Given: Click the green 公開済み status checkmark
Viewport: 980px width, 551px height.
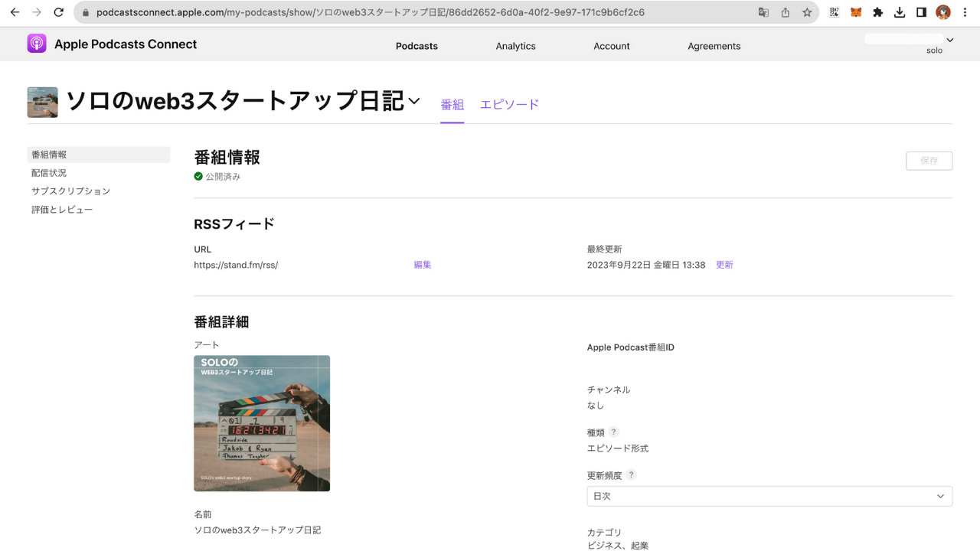Looking at the screenshot, I should coord(198,176).
